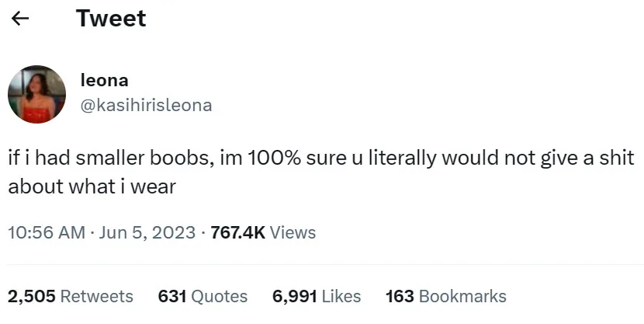Click the 2,505 retweet count
Screen dimensions: 644x324
click(31, 296)
